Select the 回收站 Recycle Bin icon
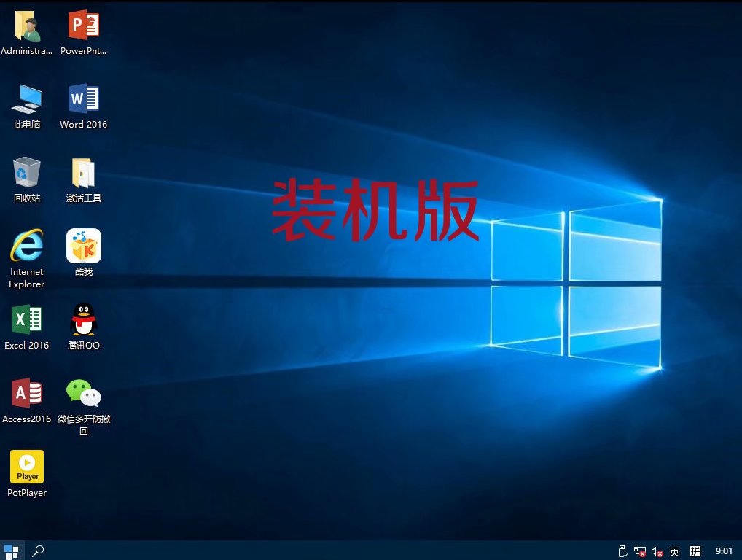Viewport: 742px width, 560px height. [27, 172]
